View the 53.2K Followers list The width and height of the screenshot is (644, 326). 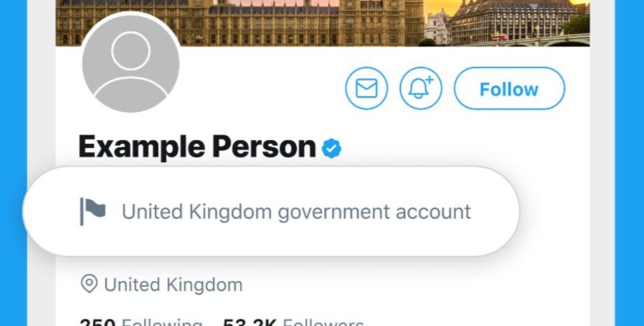(x=294, y=322)
